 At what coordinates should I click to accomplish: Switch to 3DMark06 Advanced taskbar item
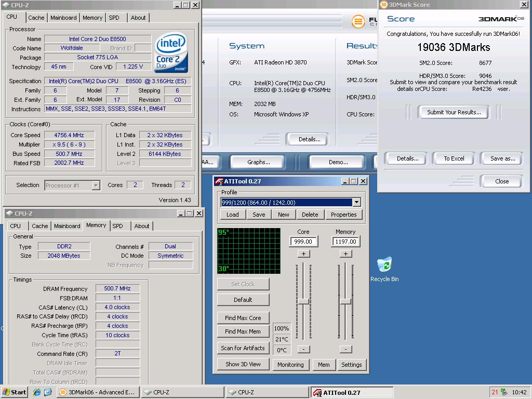(98, 392)
